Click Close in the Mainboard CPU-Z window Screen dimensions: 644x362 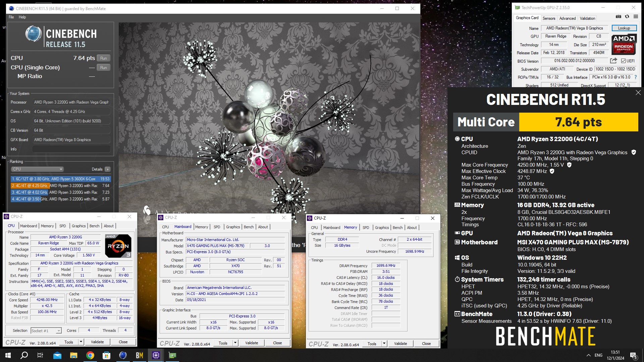(x=277, y=343)
